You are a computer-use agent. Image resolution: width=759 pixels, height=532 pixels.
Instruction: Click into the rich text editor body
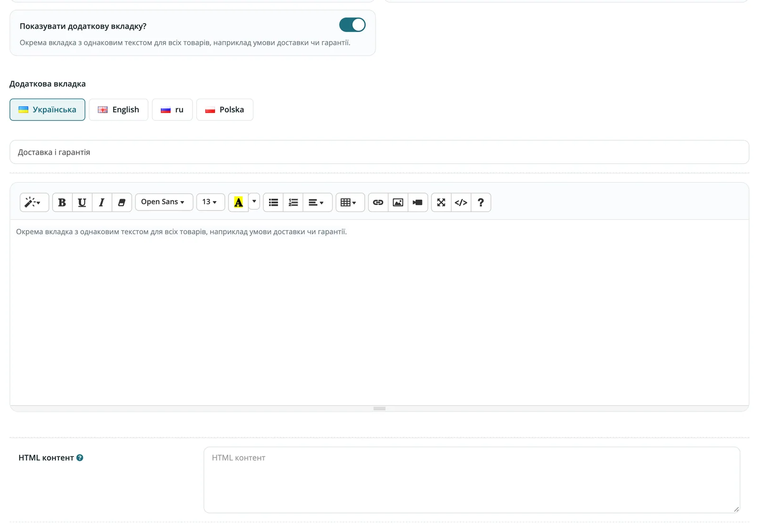coord(379,312)
